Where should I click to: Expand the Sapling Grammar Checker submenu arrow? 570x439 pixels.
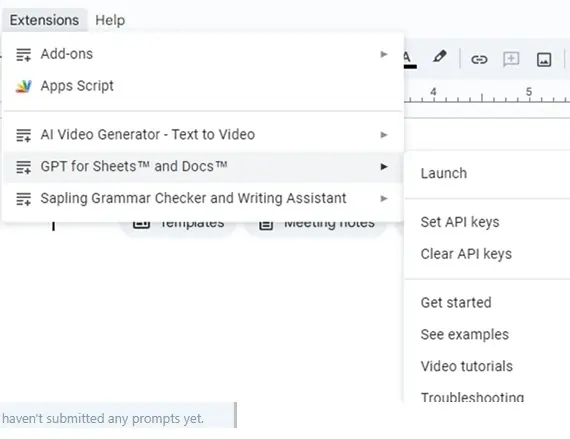point(384,199)
